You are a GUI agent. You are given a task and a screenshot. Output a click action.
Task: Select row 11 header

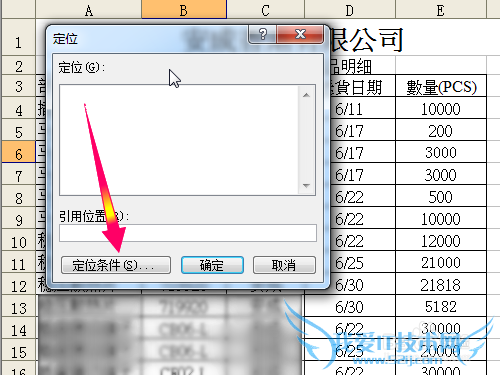coord(19,262)
